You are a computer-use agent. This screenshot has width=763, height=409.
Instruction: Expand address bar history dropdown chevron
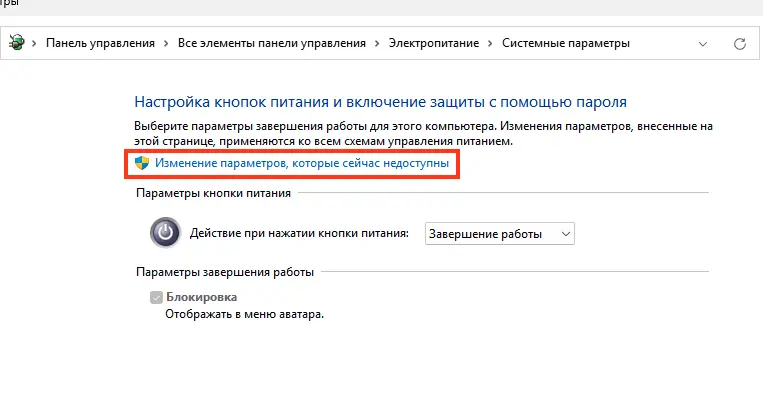pos(703,44)
